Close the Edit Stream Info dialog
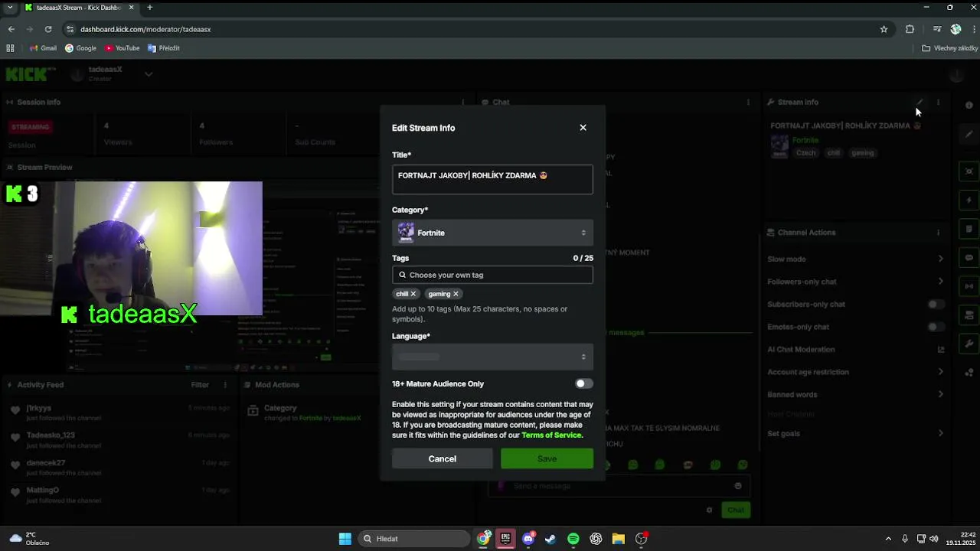Viewport: 980px width, 551px height. click(583, 128)
